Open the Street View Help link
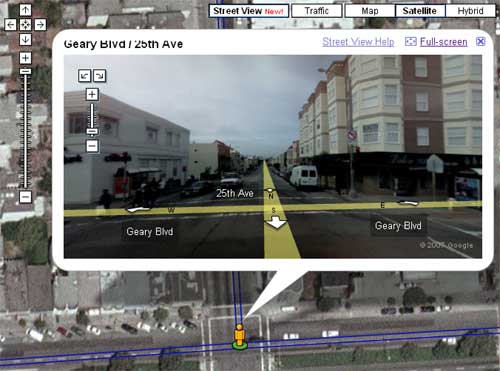500x371 pixels. pyautogui.click(x=358, y=42)
